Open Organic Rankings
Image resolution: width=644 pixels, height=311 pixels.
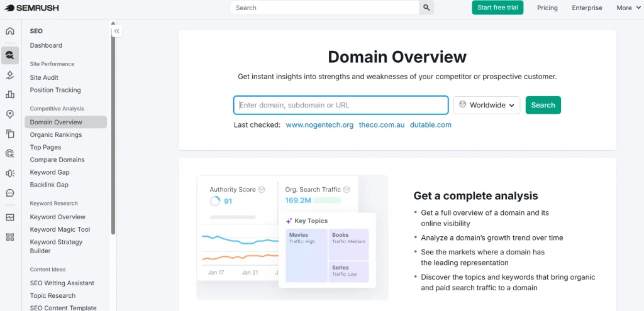tap(56, 134)
